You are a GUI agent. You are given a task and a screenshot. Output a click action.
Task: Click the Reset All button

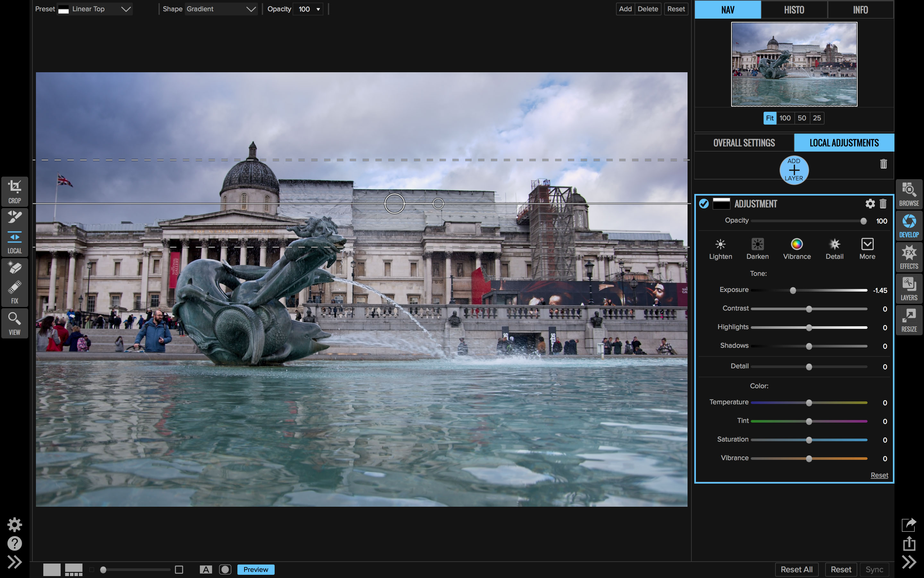click(x=797, y=570)
